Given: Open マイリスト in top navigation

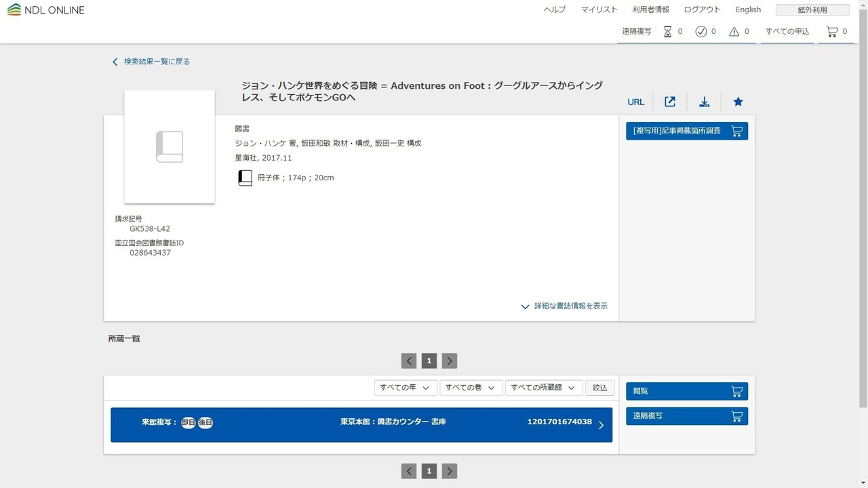Looking at the screenshot, I should coord(599,9).
